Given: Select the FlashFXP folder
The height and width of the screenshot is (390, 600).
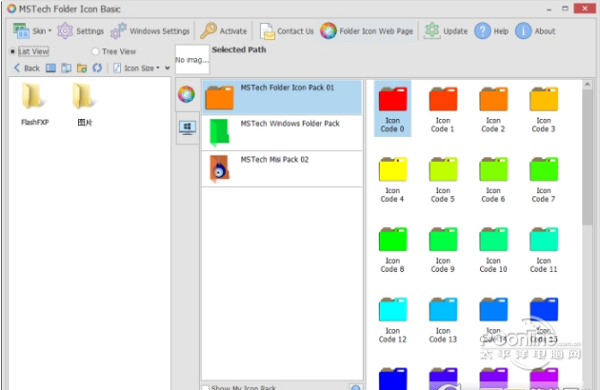Looking at the screenshot, I should tap(35, 104).
